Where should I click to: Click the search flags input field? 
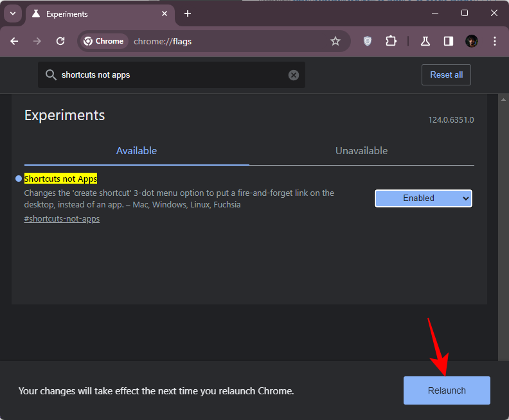pyautogui.click(x=170, y=75)
